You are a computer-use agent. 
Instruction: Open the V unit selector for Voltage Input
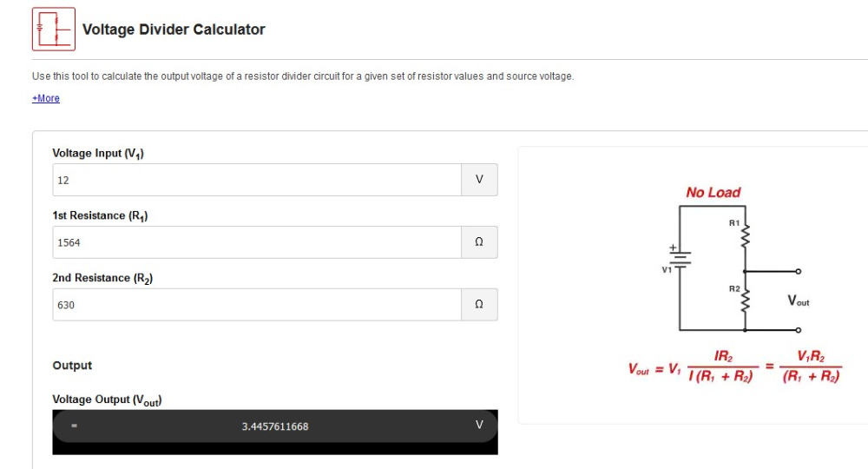pos(479,180)
